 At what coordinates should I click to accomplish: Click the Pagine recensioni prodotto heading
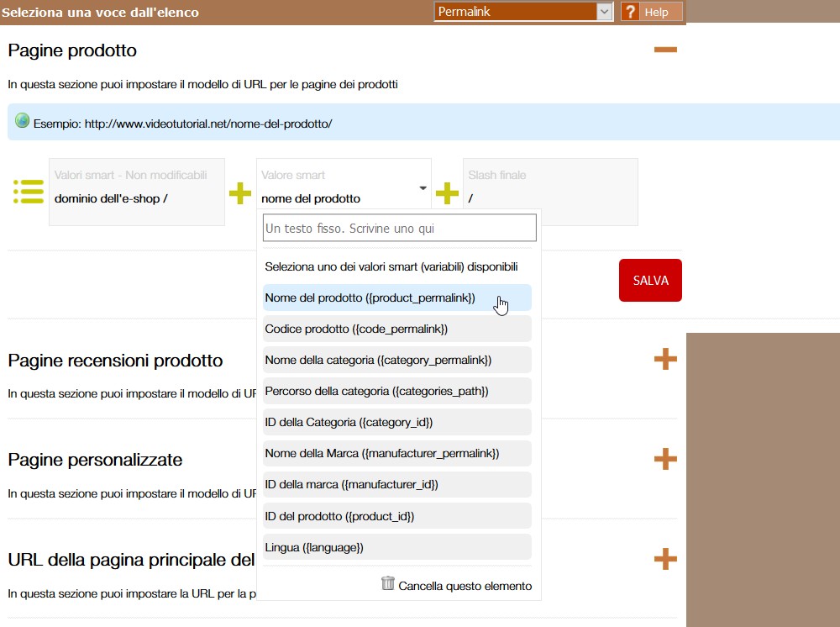[115, 361]
